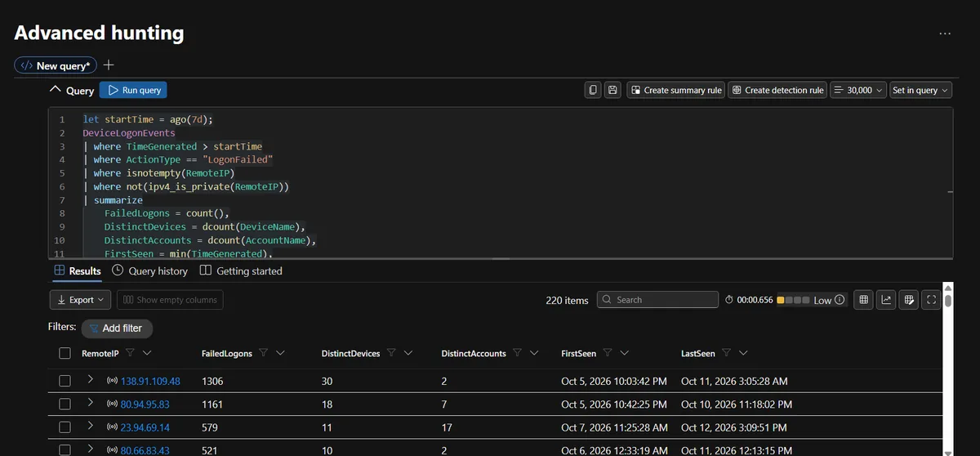Screen dimensions: 980x456
Task: Click the info icon next to Low
Action: (x=840, y=300)
